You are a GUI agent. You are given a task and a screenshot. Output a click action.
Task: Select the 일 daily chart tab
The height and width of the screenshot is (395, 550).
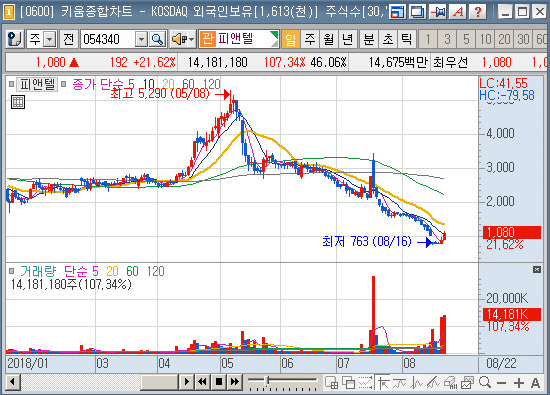tap(290, 39)
